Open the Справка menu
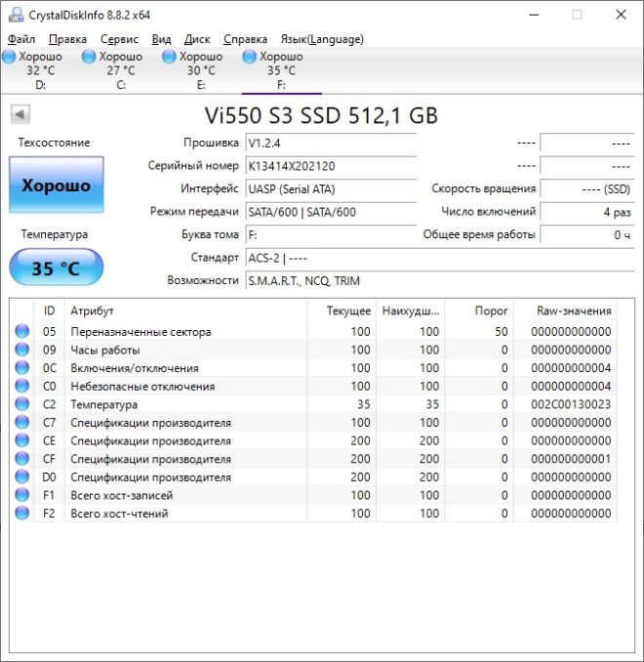Image resolution: width=644 pixels, height=662 pixels. click(245, 39)
